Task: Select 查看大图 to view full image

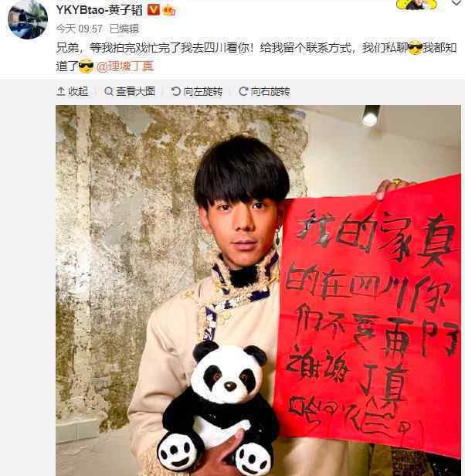Action: (136, 91)
